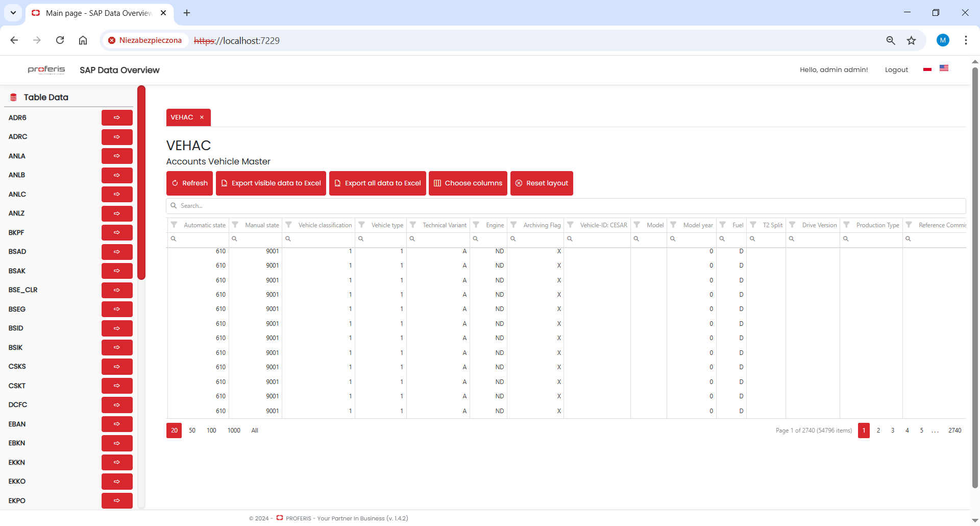Screen dimensions: 980x526
Task: Click the Refresh button
Action: click(x=189, y=183)
